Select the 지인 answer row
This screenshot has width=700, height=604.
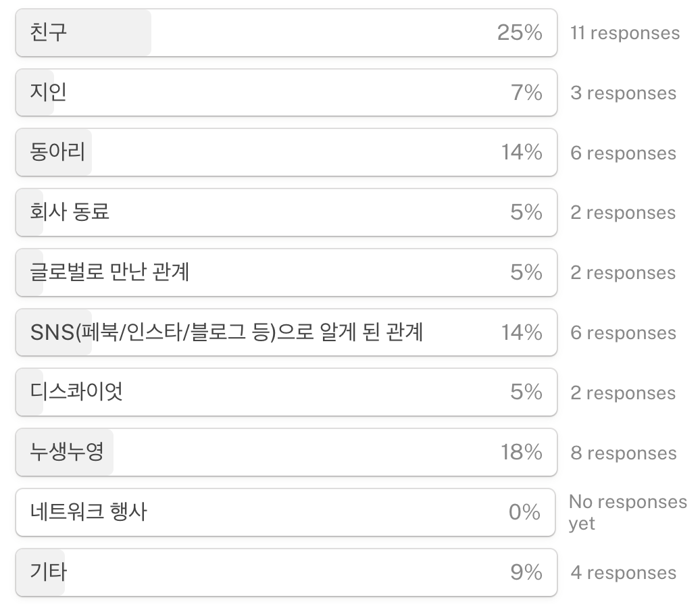point(286,93)
